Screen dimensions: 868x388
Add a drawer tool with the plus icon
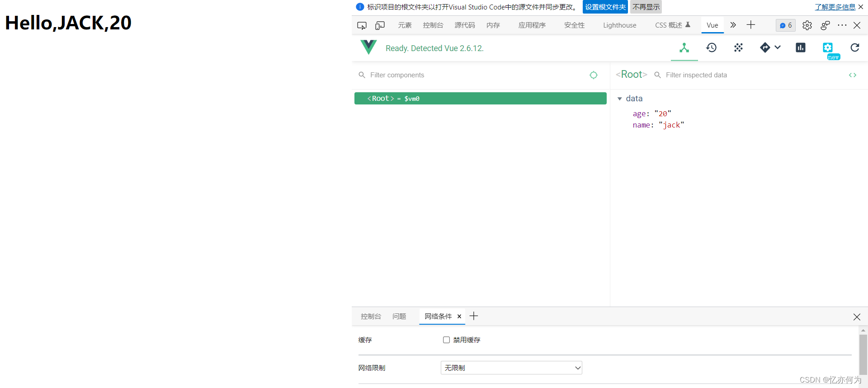(474, 316)
